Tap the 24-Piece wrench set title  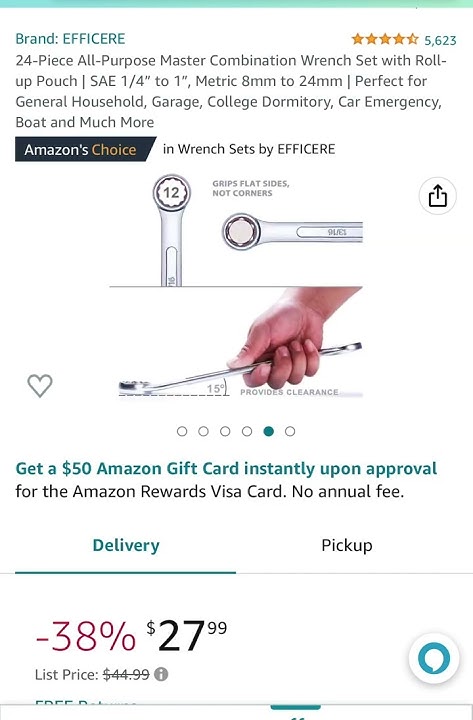[x=231, y=91]
